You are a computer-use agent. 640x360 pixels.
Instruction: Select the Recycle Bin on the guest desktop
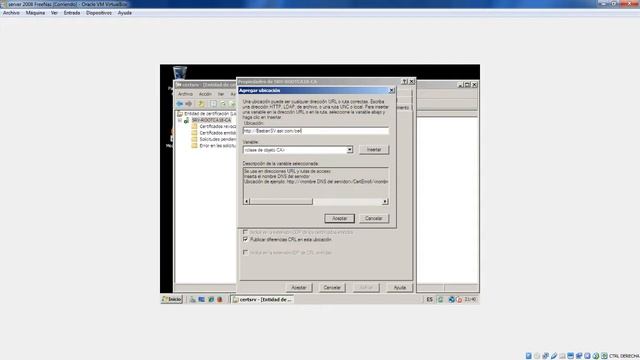180,73
